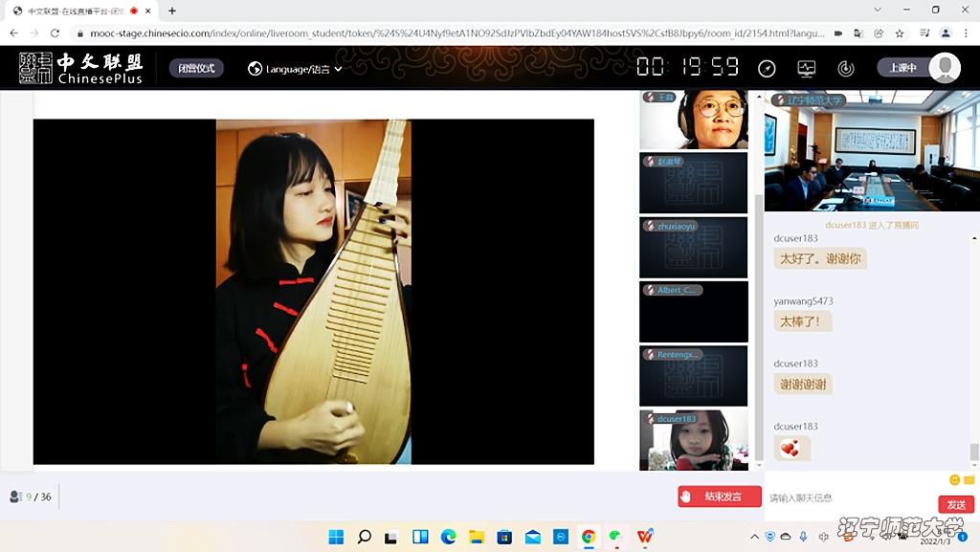Click the camera indicator in address bar
The width and height of the screenshot is (980, 552).
838,33
